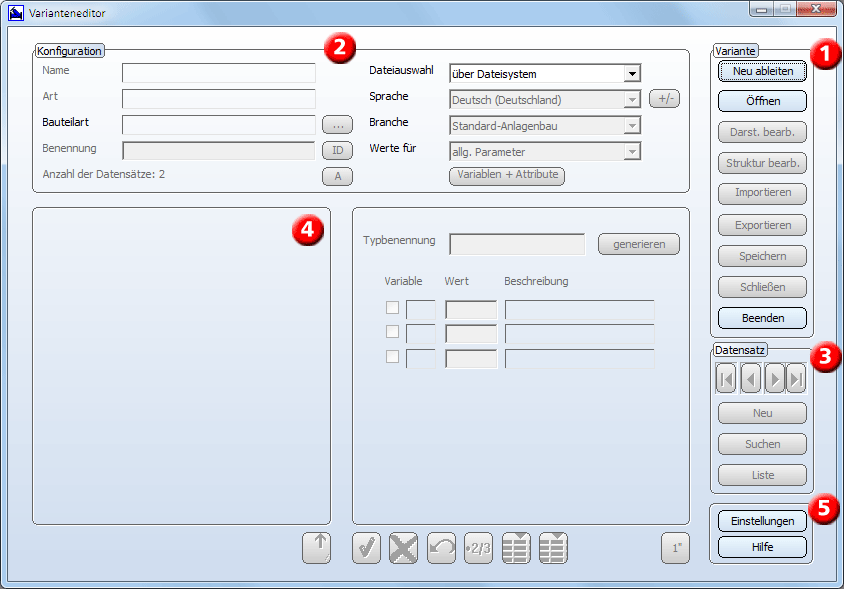Click the second table-column icon

553,548
